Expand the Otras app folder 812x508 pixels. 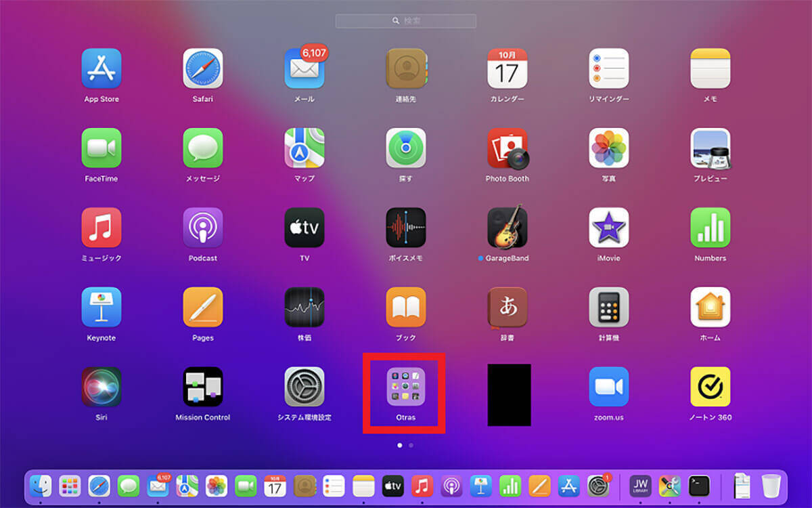pos(405,387)
